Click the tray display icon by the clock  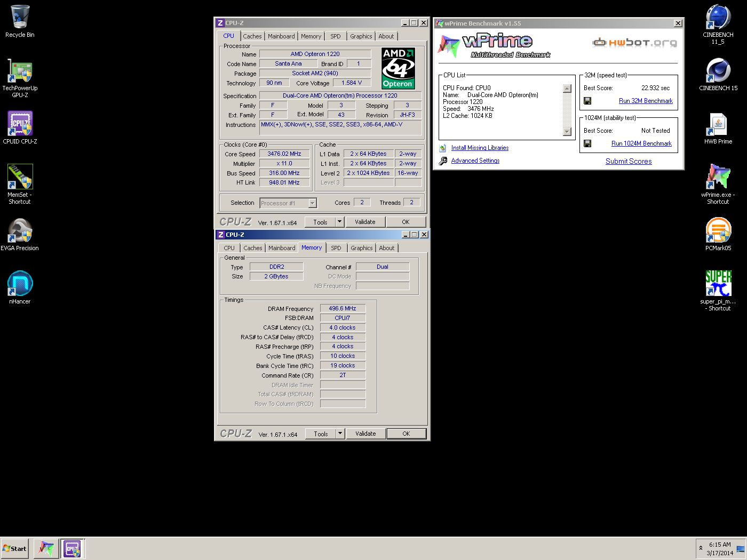pyautogui.click(x=740, y=549)
